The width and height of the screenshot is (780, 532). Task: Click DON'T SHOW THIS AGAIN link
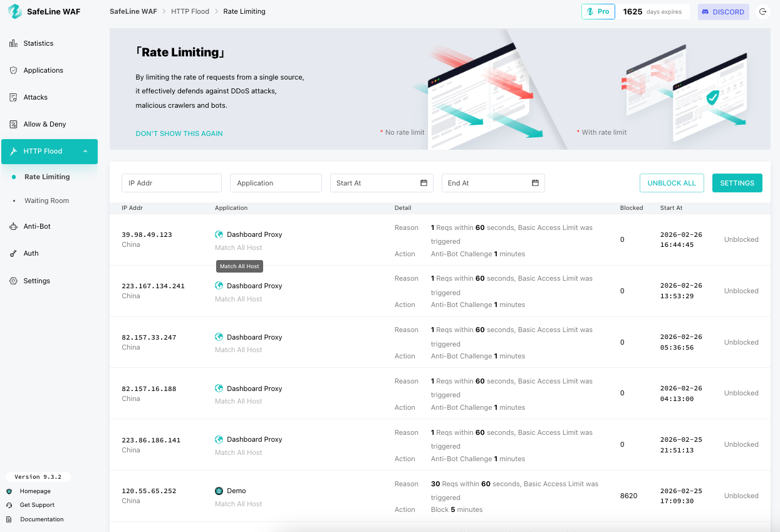[179, 133]
